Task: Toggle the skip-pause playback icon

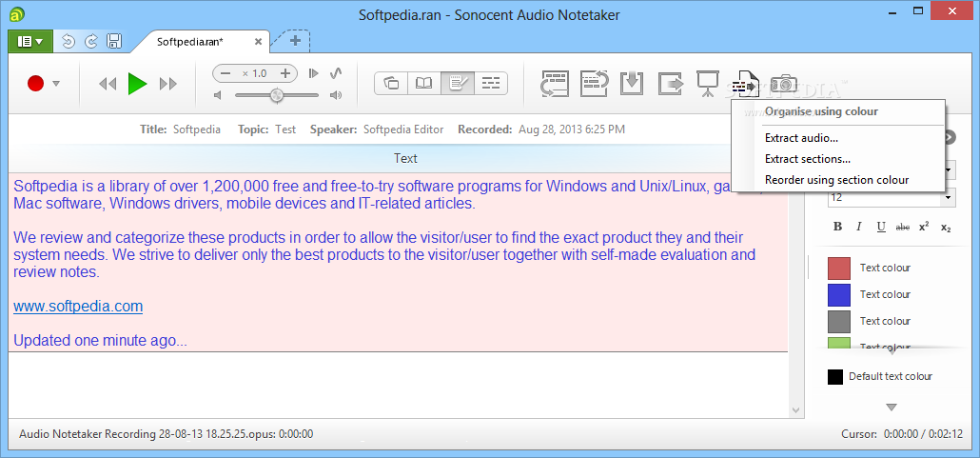Action: (x=314, y=73)
